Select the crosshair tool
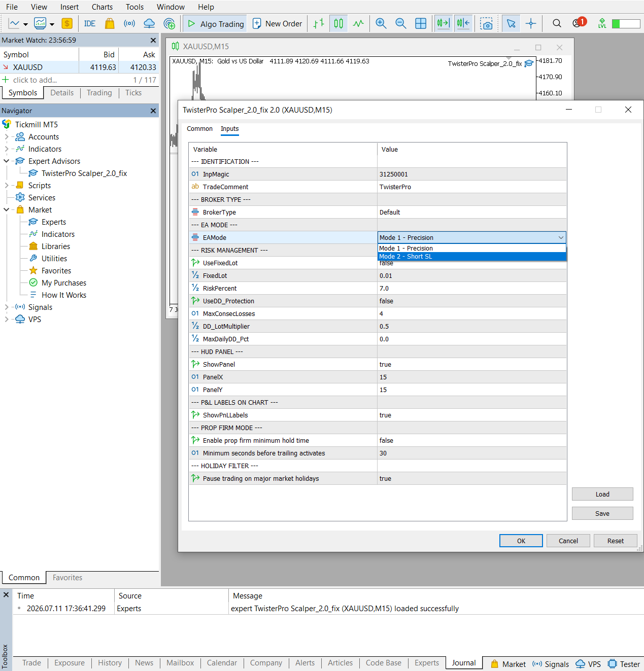Image resolution: width=644 pixels, height=671 pixels. tap(531, 24)
